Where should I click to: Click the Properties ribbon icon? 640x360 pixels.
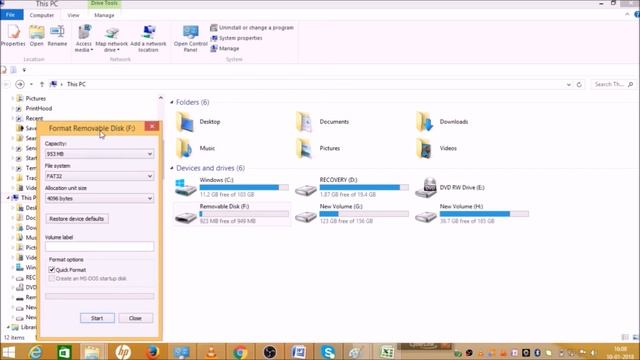point(13,36)
